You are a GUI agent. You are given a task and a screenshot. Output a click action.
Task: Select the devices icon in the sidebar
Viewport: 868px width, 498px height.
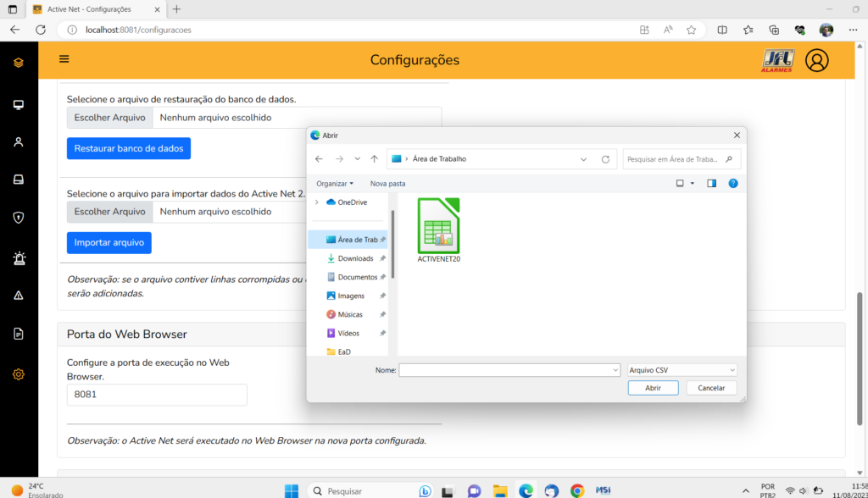coord(18,179)
